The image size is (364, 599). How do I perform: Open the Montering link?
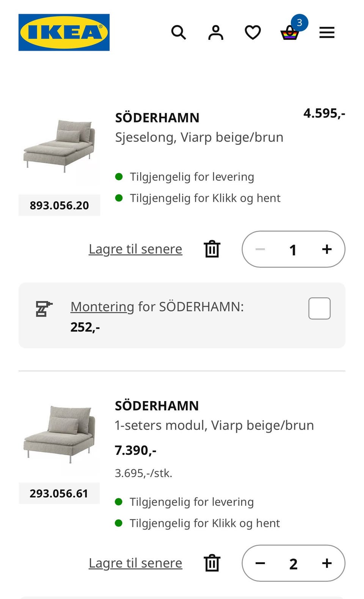pyautogui.click(x=102, y=306)
